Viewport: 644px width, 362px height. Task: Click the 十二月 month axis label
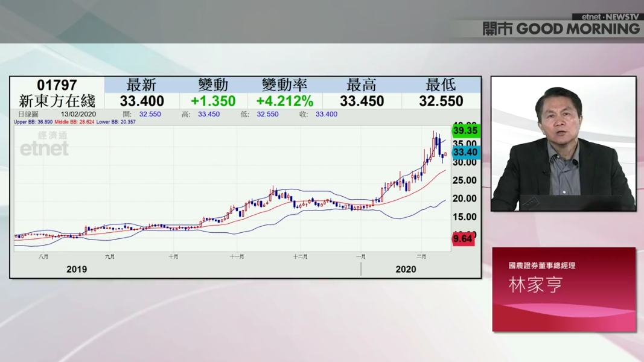[x=300, y=256]
